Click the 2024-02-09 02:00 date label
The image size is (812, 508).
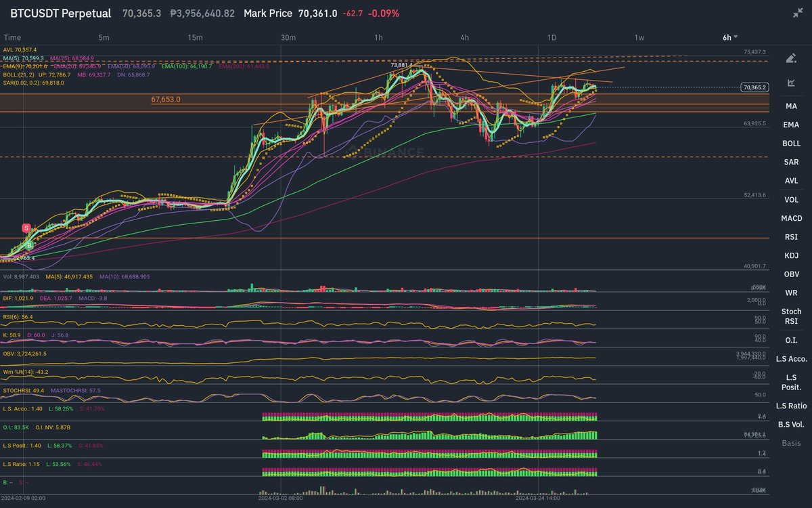[x=23, y=498]
